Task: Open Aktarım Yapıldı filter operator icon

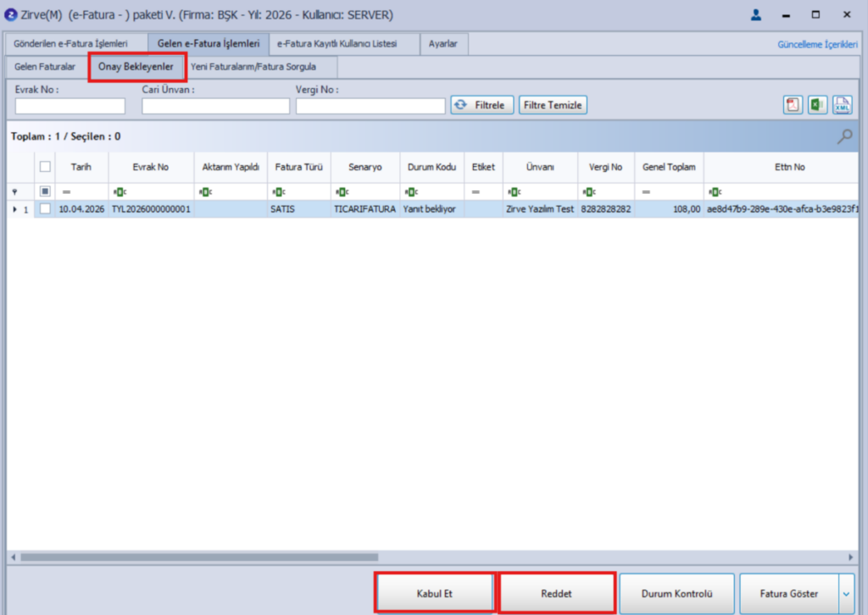Action: tap(205, 192)
